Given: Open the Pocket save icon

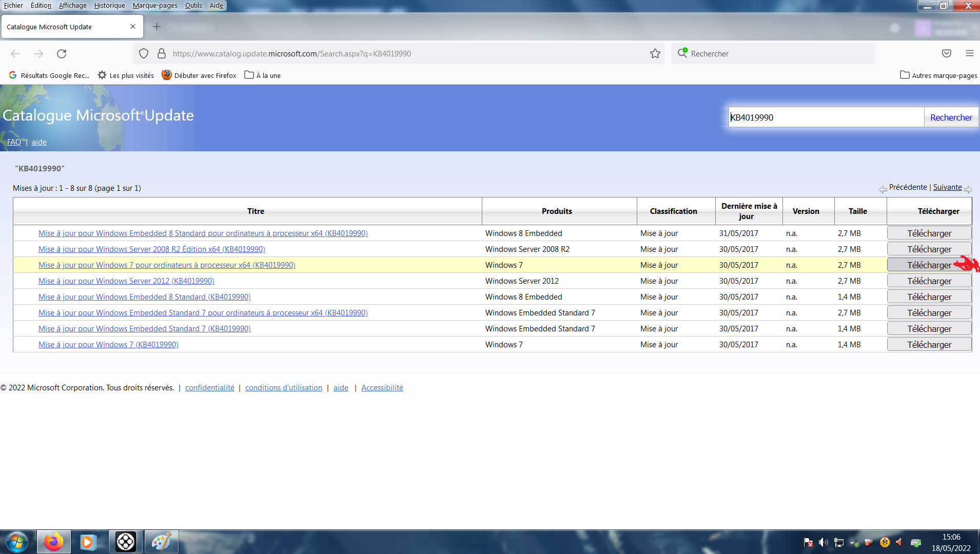Looking at the screenshot, I should (947, 53).
